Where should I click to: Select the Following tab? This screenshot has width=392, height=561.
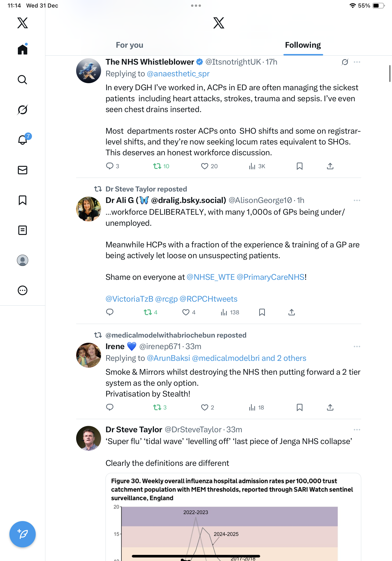click(x=303, y=45)
